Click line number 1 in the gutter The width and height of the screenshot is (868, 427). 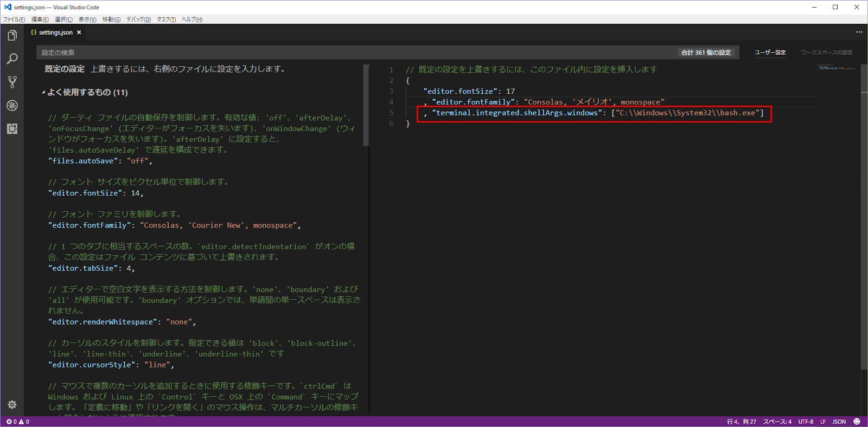tap(391, 70)
